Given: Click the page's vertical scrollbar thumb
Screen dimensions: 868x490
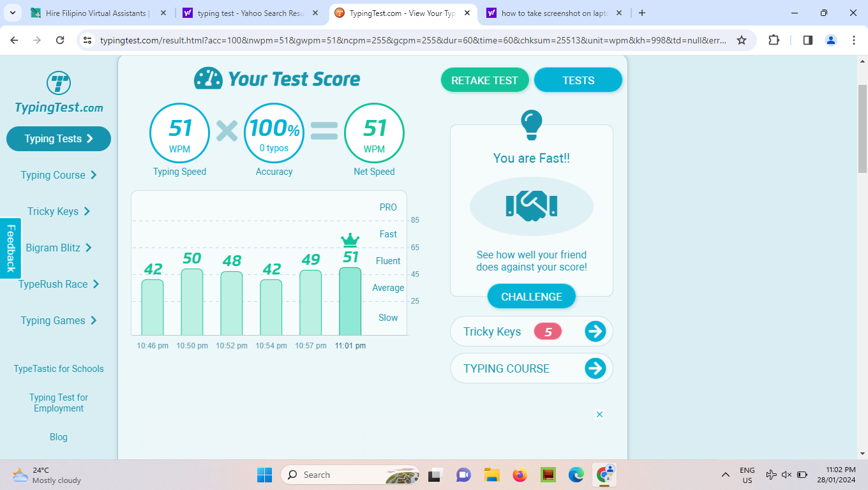Looking at the screenshot, I should coord(862,128).
